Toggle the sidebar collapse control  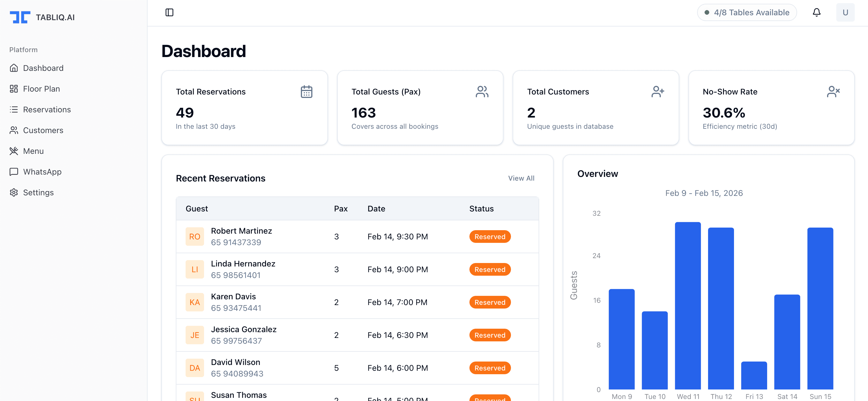(169, 12)
